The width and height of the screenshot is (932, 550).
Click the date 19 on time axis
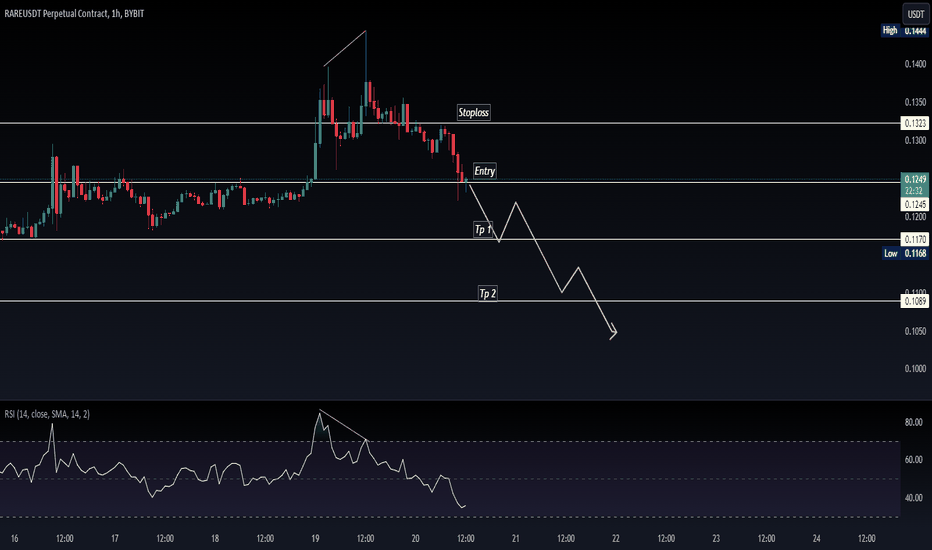point(315,539)
